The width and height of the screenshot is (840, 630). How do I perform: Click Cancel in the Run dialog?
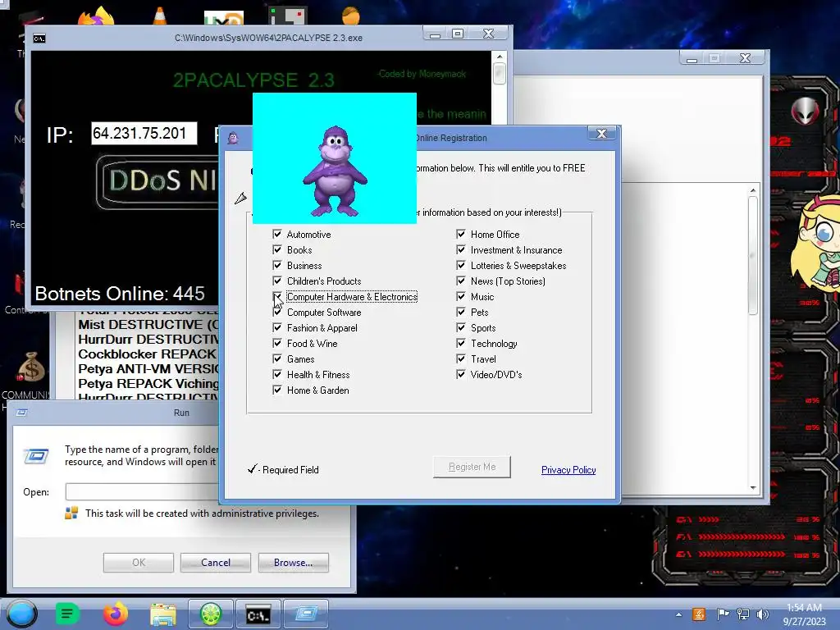216,563
